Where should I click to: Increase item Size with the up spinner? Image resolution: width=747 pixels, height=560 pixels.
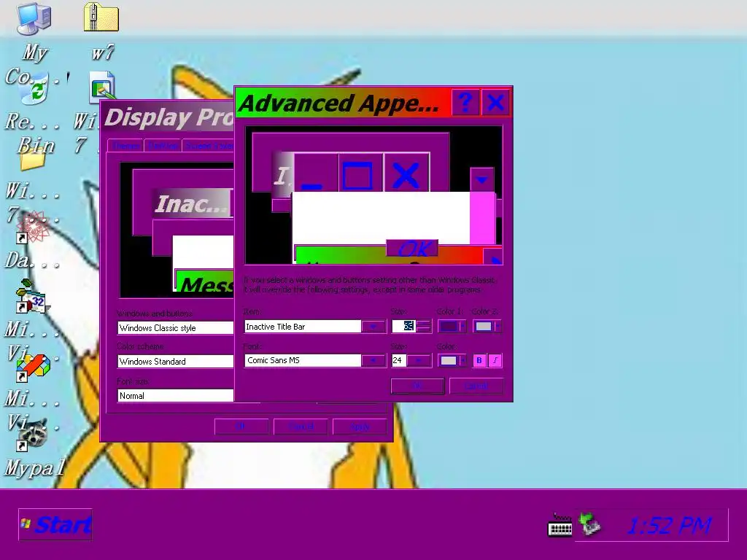click(423, 323)
